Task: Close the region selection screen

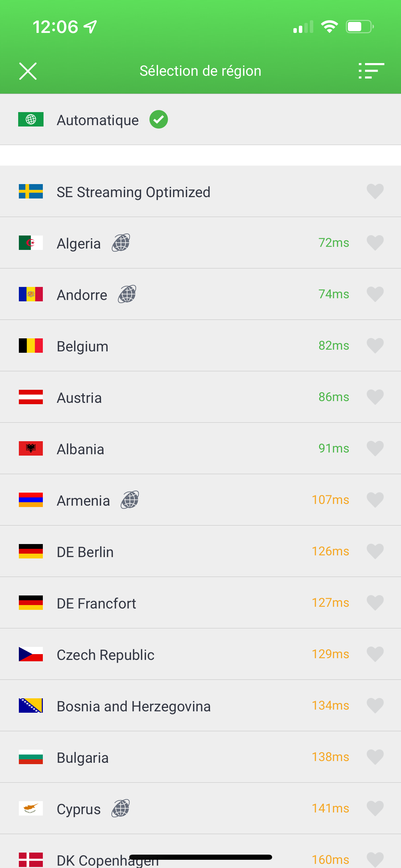Action: coord(28,71)
